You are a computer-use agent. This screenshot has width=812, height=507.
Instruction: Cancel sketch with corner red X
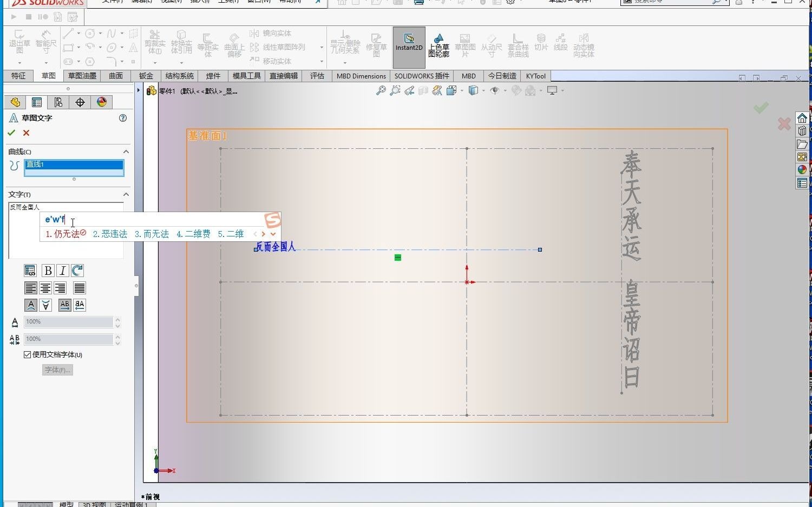(x=784, y=124)
